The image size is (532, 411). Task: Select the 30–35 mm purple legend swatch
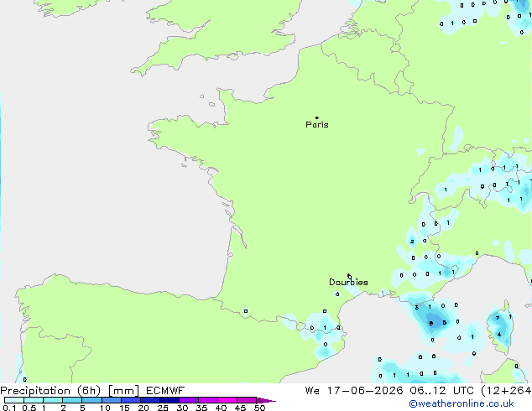click(x=188, y=400)
